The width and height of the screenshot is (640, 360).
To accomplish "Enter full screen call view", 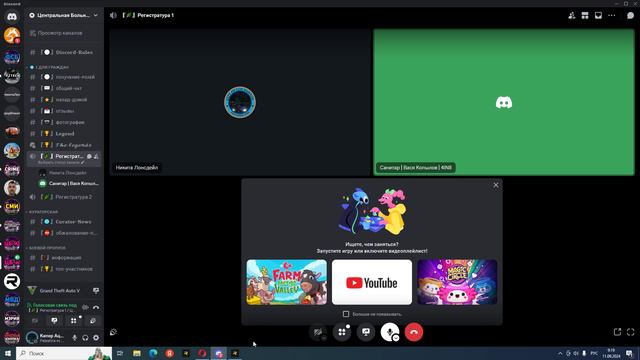I will pyautogui.click(x=631, y=332).
